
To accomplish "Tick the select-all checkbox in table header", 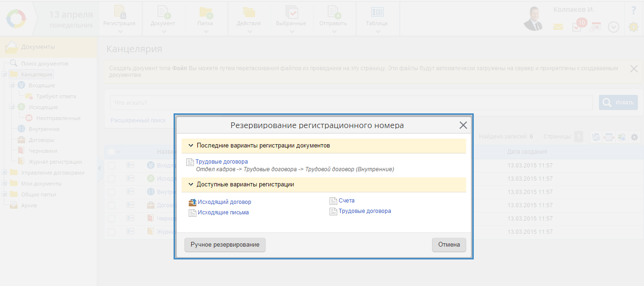I will pos(111,152).
